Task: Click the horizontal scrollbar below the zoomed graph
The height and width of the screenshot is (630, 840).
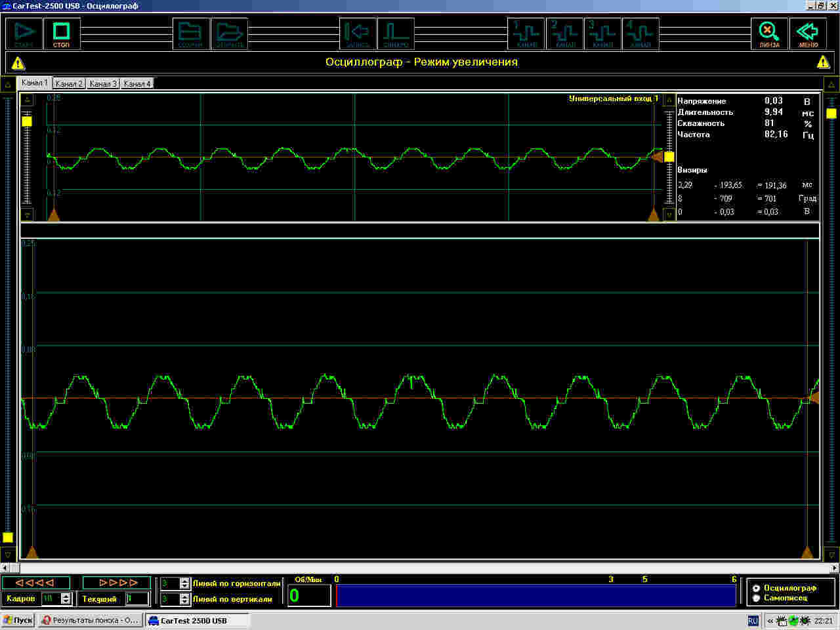Action: point(420,568)
